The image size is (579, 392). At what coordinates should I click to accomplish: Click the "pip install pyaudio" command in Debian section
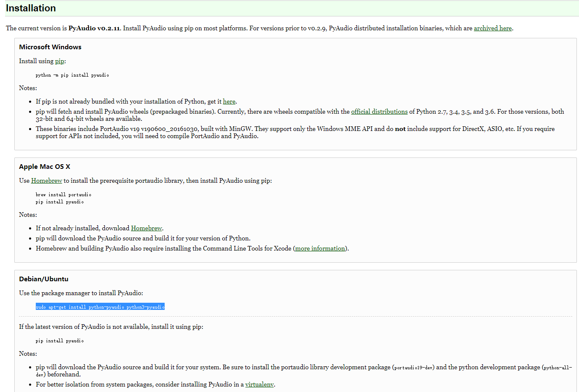coord(60,341)
